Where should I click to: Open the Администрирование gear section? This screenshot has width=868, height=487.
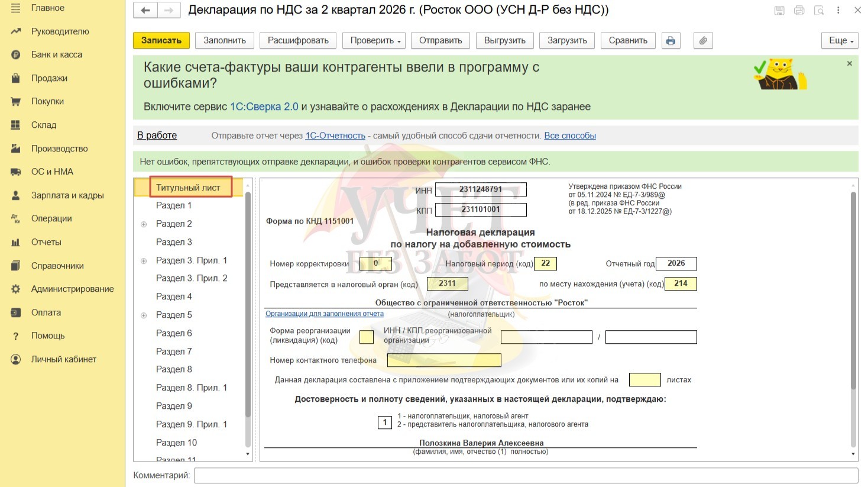pos(72,289)
